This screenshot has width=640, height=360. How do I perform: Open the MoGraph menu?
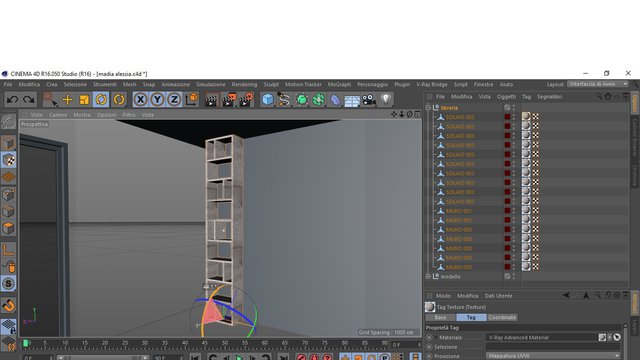[339, 84]
